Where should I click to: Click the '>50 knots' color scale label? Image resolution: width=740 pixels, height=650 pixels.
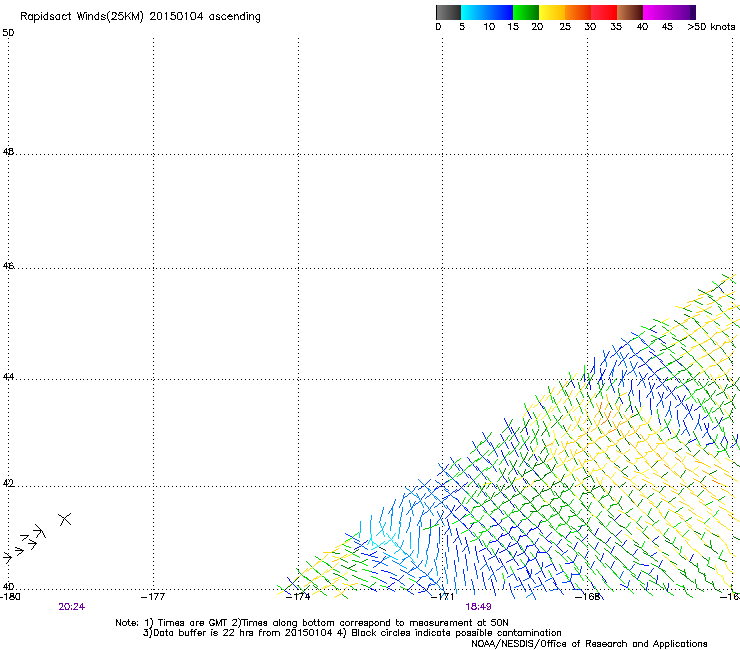click(711, 27)
